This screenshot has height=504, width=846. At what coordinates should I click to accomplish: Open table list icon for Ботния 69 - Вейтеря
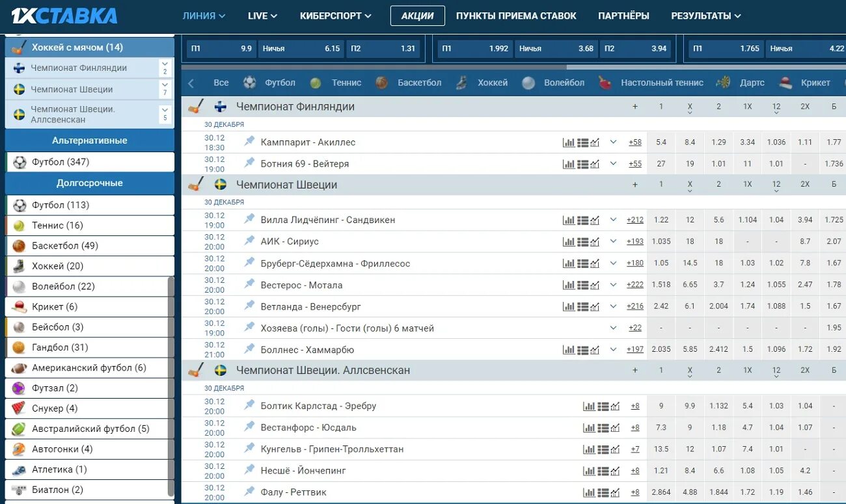tap(582, 164)
